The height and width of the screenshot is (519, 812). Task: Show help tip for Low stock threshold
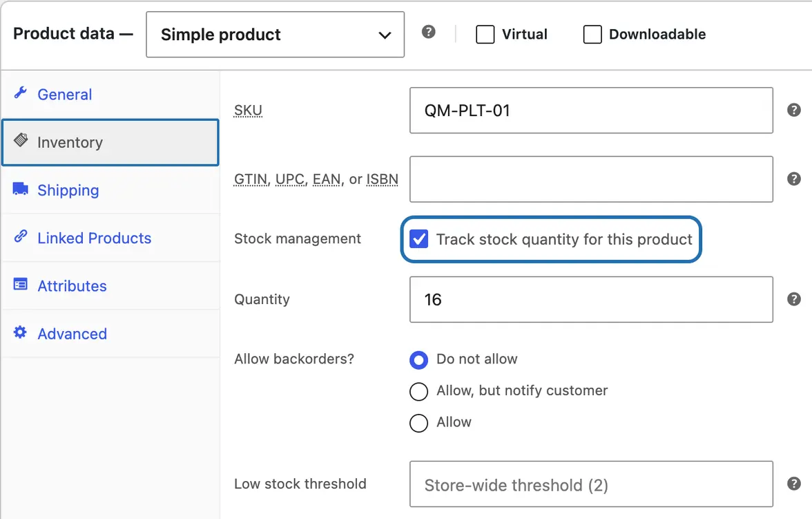tap(794, 484)
